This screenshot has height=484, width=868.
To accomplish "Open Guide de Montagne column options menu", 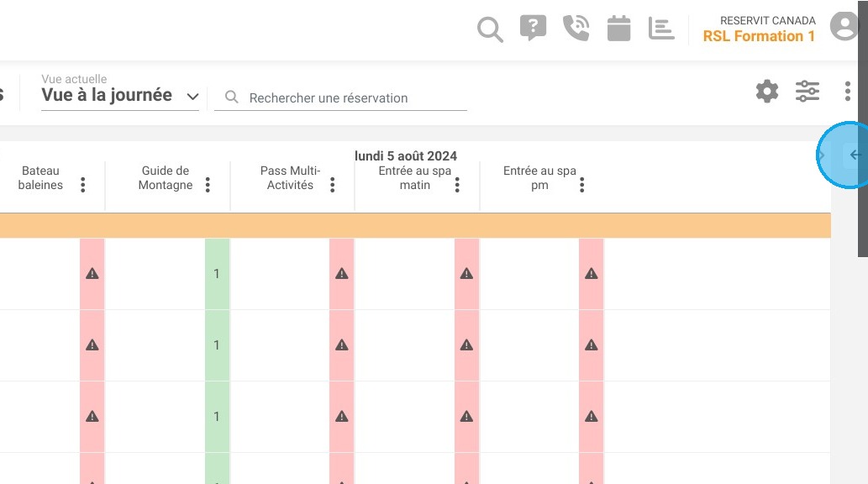I will (208, 184).
